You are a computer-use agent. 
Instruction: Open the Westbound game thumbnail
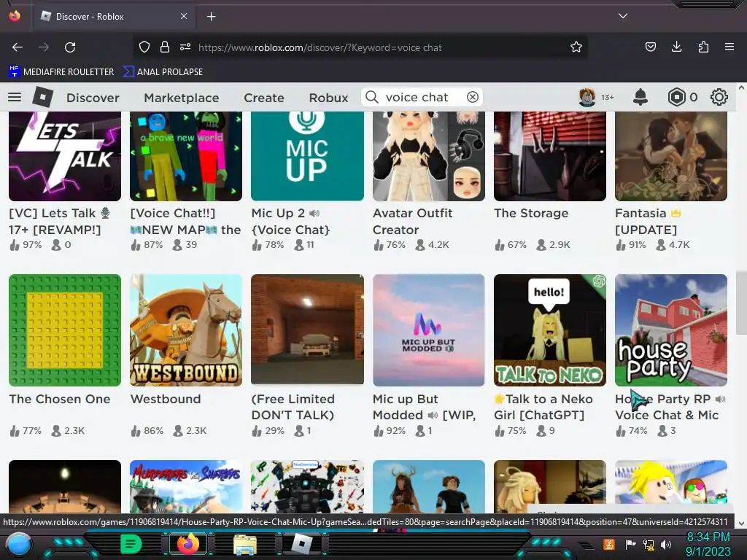pos(186,330)
